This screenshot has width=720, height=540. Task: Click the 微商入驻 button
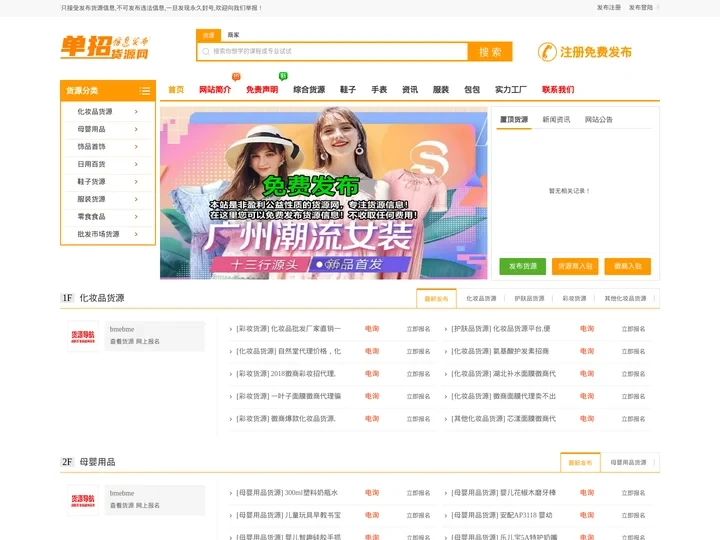coord(628,266)
